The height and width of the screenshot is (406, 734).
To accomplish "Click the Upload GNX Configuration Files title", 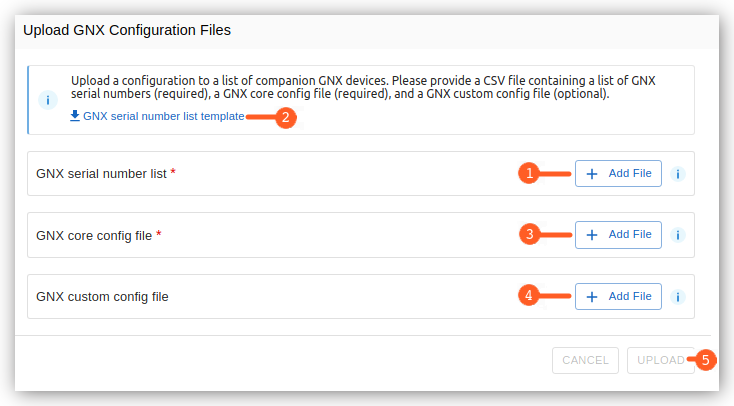I will 127,30.
